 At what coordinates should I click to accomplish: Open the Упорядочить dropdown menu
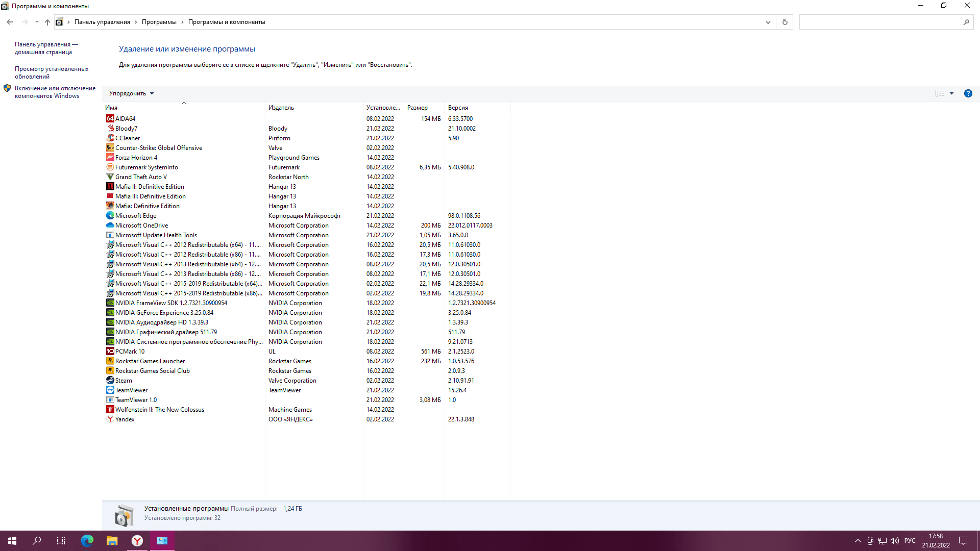point(131,93)
